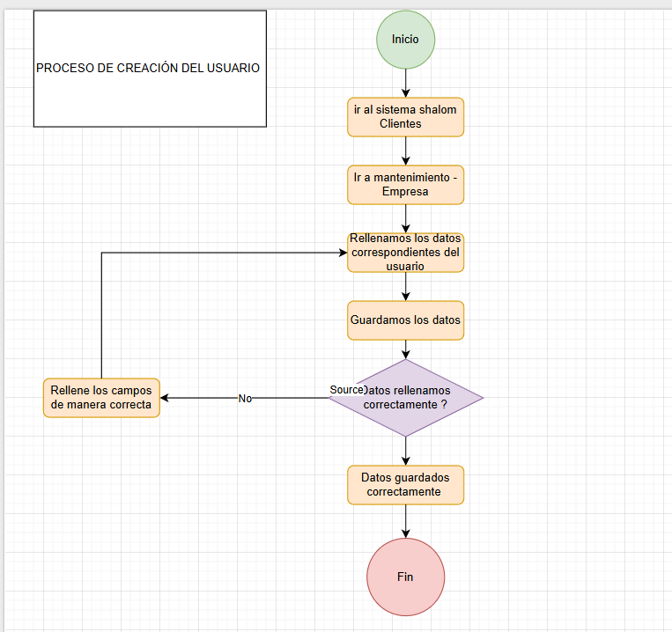Select the red Fin end circle
The image size is (672, 632).
point(405,577)
